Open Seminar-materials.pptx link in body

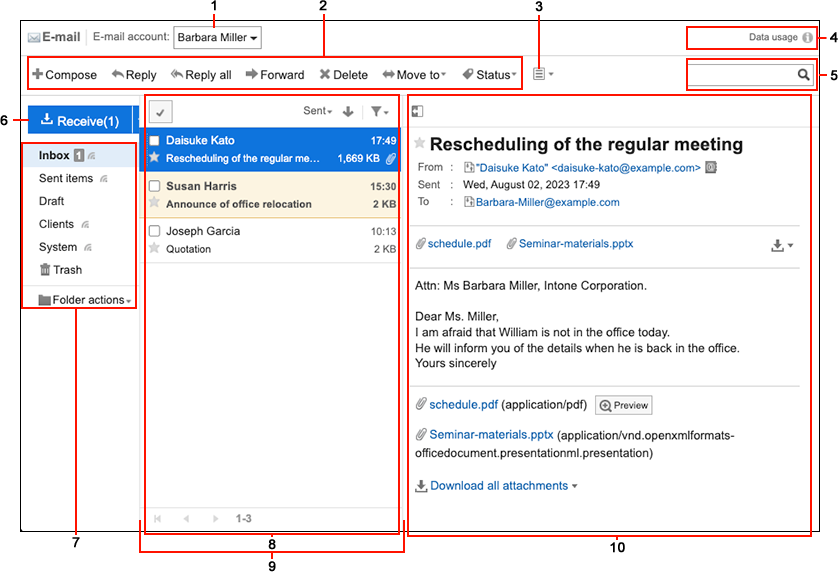(x=491, y=434)
